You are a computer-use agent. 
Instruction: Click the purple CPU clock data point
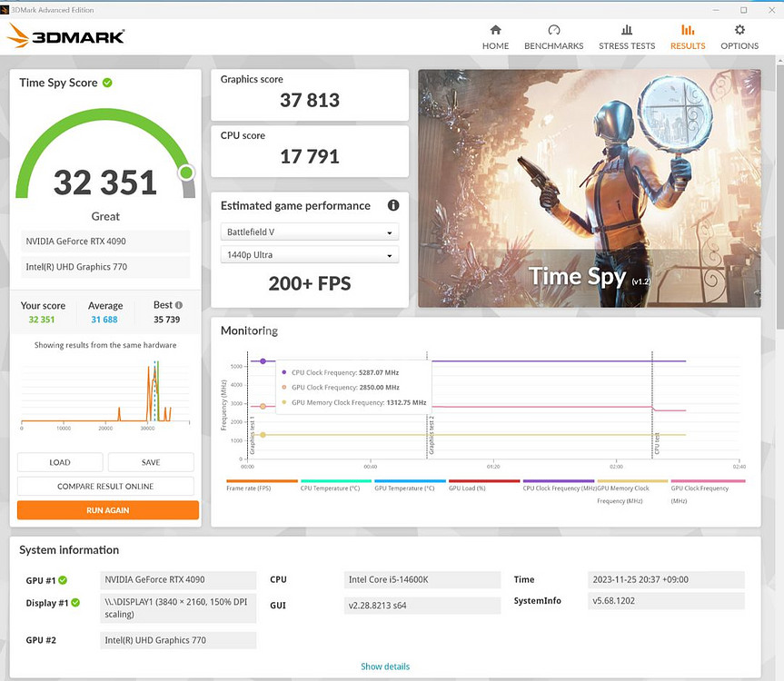pyautogui.click(x=263, y=360)
